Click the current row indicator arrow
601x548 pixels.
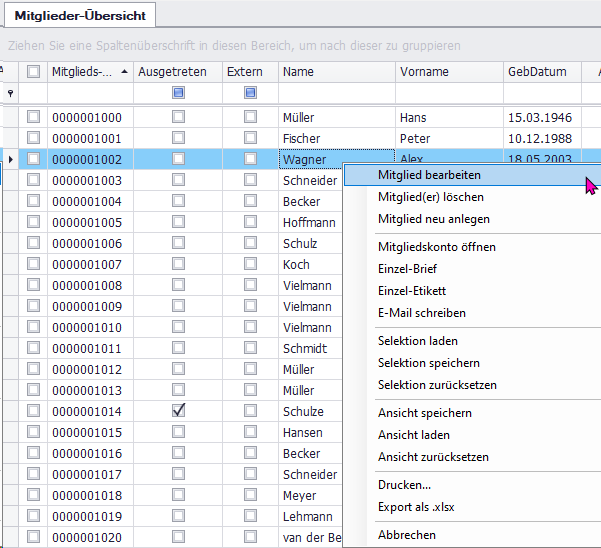pos(10,159)
